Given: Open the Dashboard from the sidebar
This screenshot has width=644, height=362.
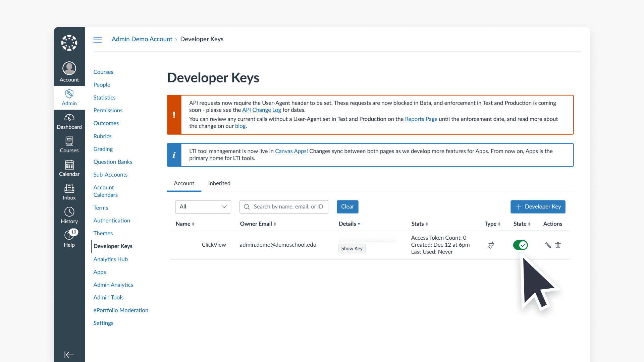Looking at the screenshot, I should 69,121.
